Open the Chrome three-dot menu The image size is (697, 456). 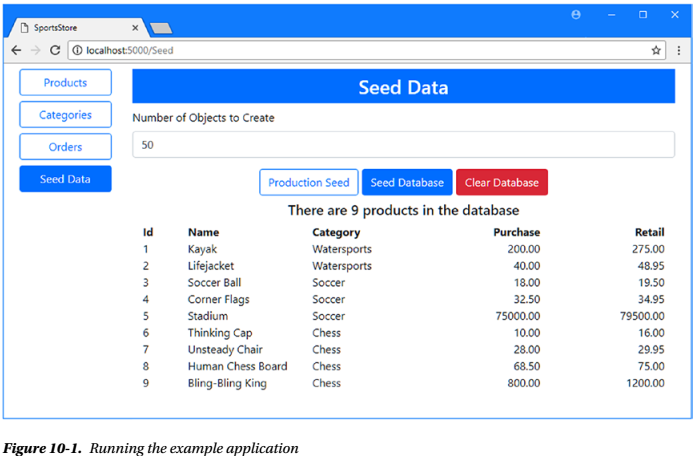point(680,50)
